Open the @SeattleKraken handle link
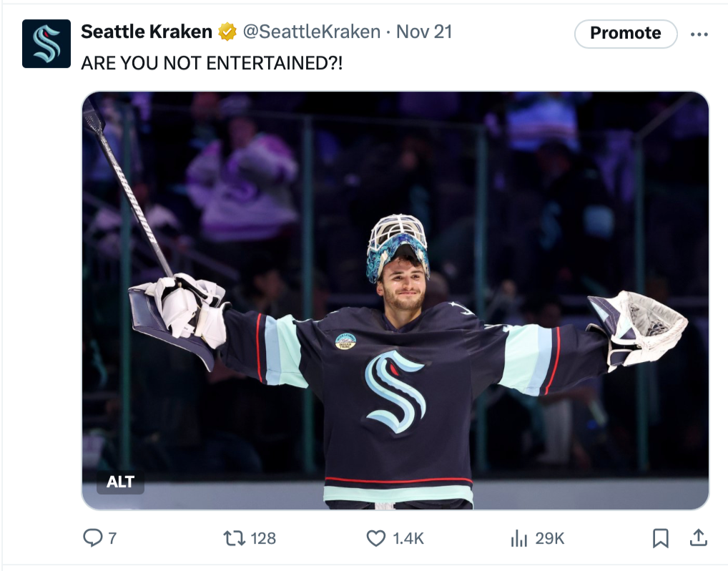Screen dimensions: 728x571 (312, 31)
